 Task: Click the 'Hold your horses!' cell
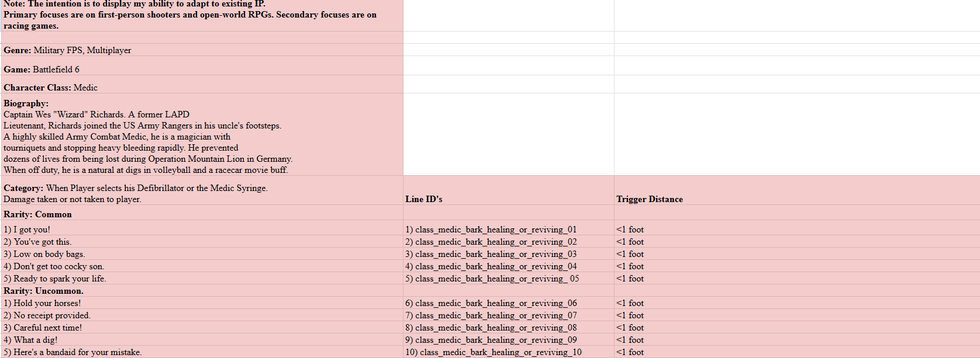point(202,303)
